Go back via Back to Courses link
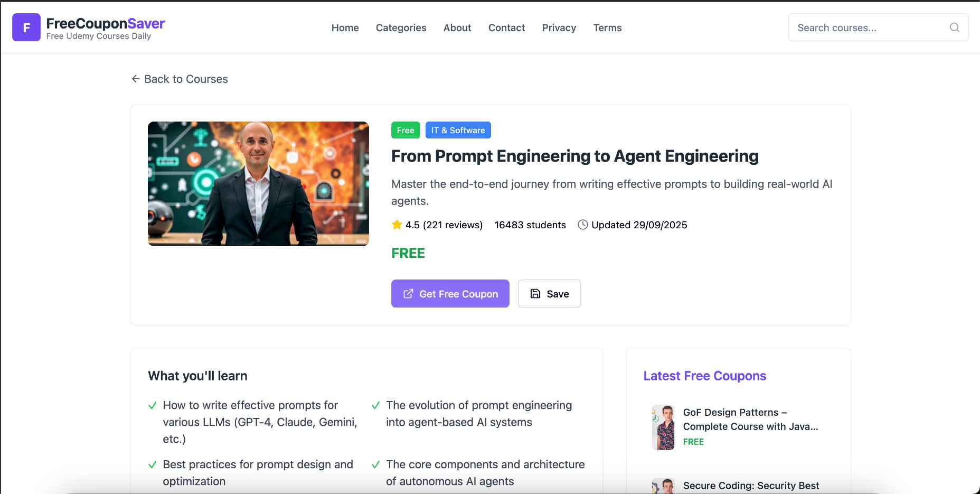This screenshot has height=494, width=980. tap(186, 79)
